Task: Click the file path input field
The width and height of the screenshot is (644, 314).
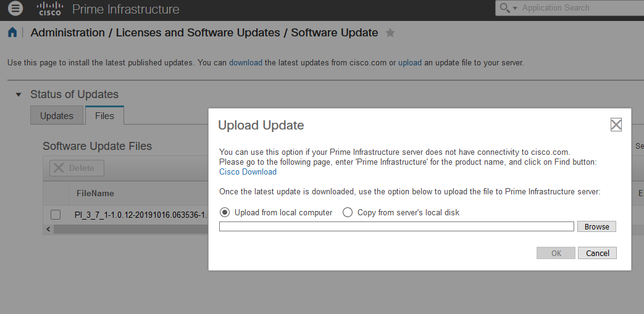Action: [x=396, y=226]
